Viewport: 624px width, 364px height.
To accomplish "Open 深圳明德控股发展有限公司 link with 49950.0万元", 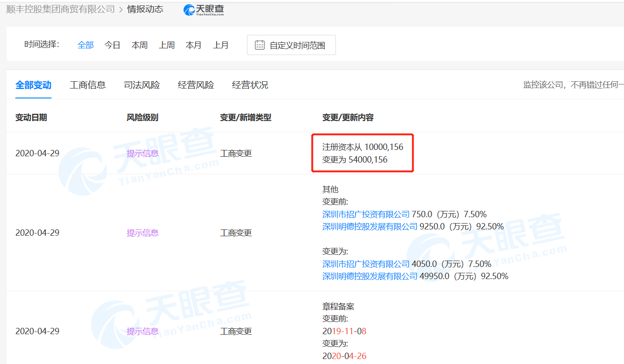I will 370,276.
